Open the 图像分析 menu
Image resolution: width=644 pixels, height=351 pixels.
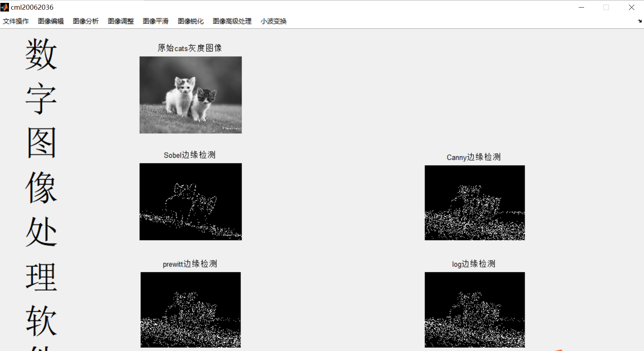[x=85, y=21]
